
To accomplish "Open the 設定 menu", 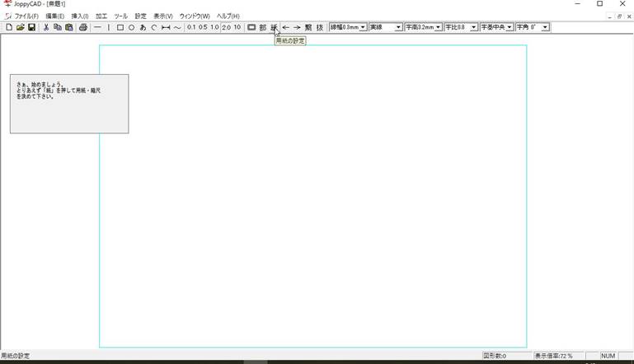I will (140, 16).
